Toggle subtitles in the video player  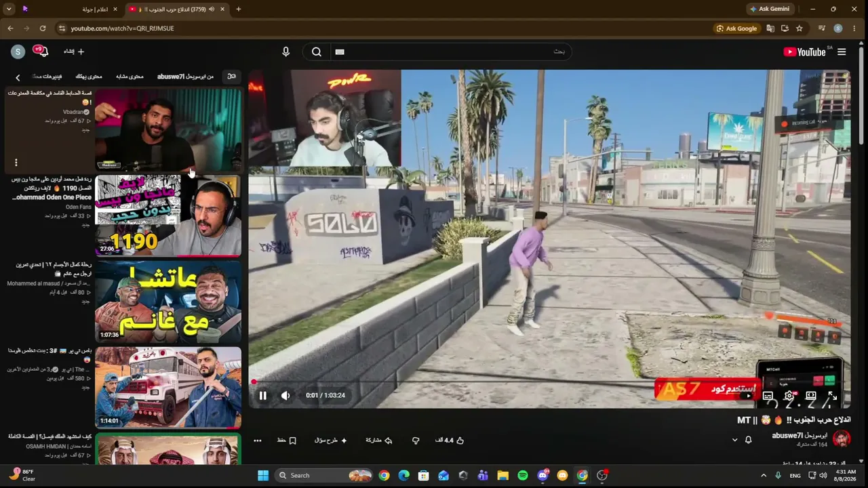pos(768,396)
